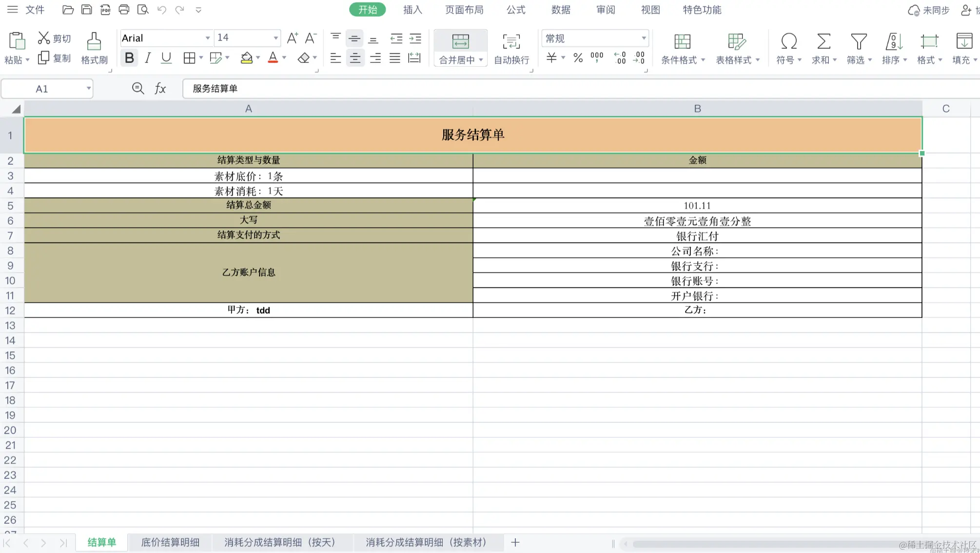Toggle bold formatting
Viewport: 980px width, 553px height.
[129, 58]
